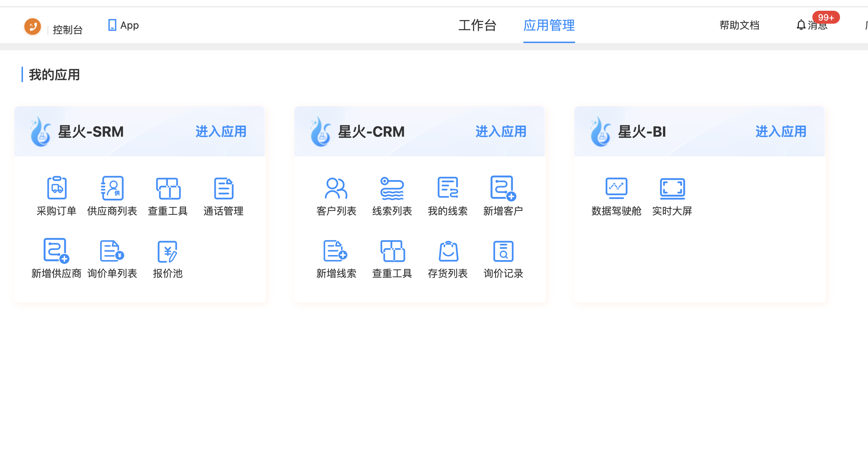Screen dimensions: 868x457
Task: Switch to the 工作台 tab
Action: click(x=477, y=25)
